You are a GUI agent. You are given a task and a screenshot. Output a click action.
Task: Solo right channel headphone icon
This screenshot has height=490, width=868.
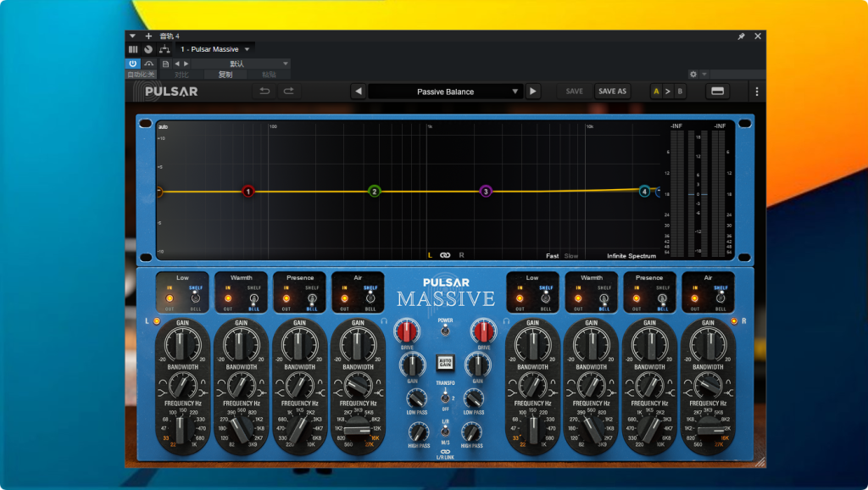point(506,320)
